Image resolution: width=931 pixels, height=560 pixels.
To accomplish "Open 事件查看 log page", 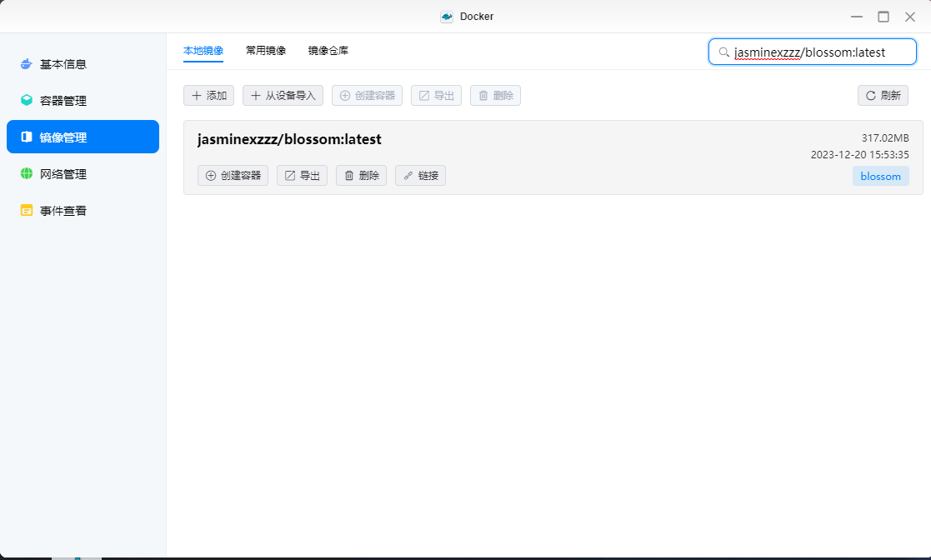I will coord(63,211).
